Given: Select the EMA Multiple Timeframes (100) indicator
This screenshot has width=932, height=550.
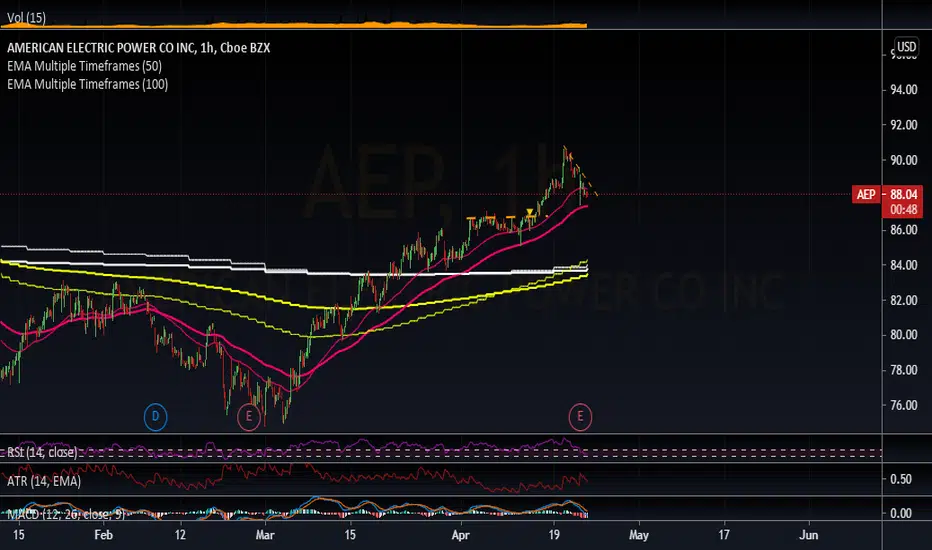Looking at the screenshot, I should pos(87,84).
